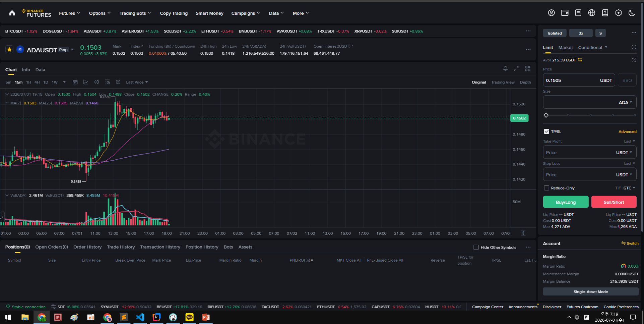
Task: Go to the Binance home icon
Action: coord(12,13)
